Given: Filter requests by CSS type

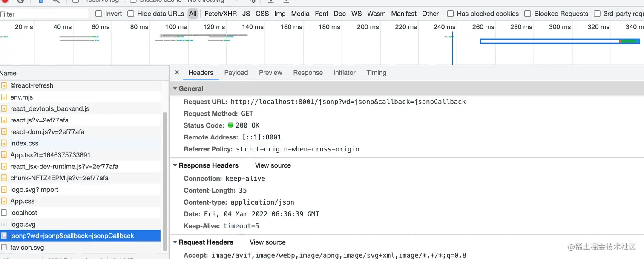Looking at the screenshot, I should coord(262,14).
